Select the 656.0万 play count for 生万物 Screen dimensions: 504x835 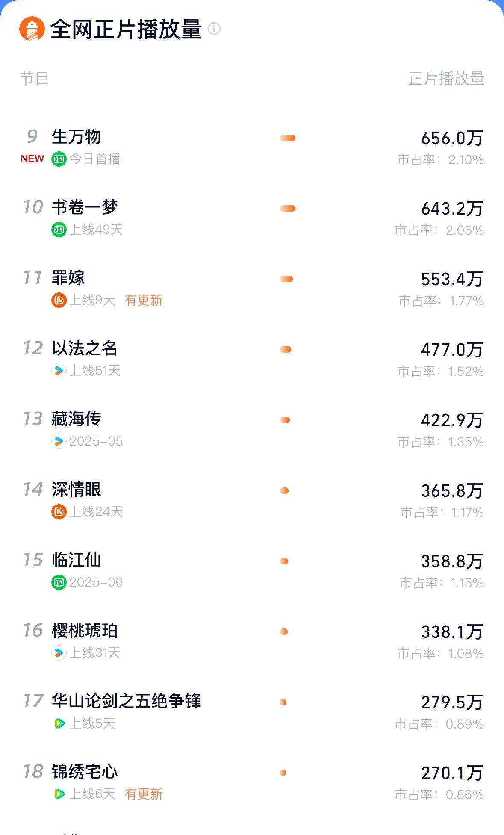point(452,138)
